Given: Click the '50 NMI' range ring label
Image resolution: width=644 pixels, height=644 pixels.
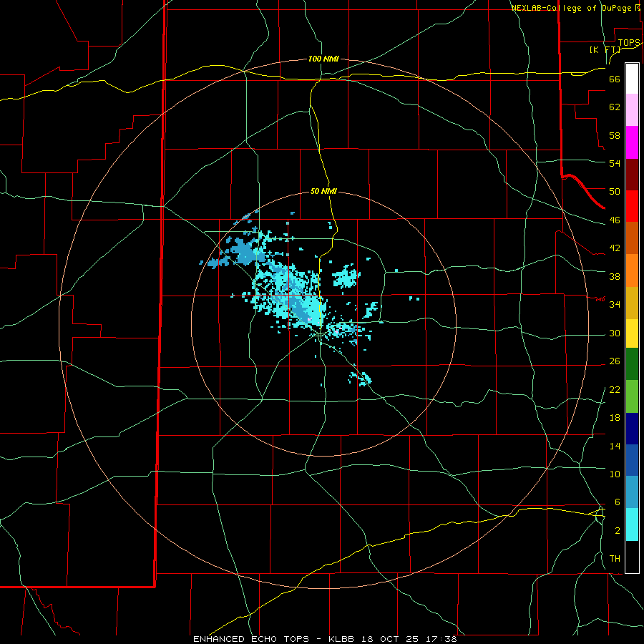Looking at the screenshot, I should click(x=323, y=191).
